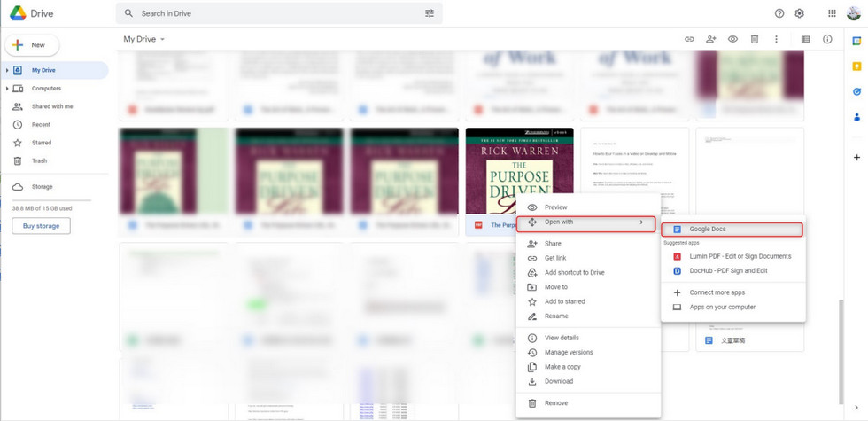The width and height of the screenshot is (868, 421).
Task: Switch to list layout view icon
Action: pos(805,39)
